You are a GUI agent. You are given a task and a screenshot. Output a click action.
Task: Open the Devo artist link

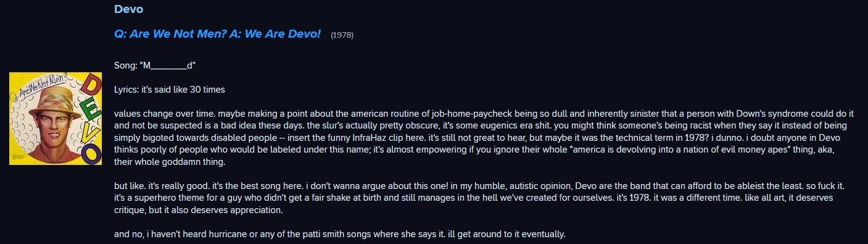click(x=128, y=9)
